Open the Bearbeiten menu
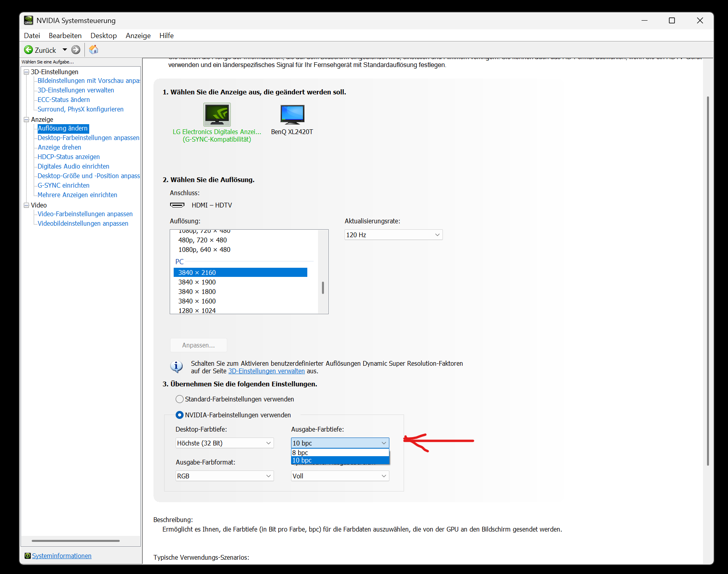 coord(65,36)
